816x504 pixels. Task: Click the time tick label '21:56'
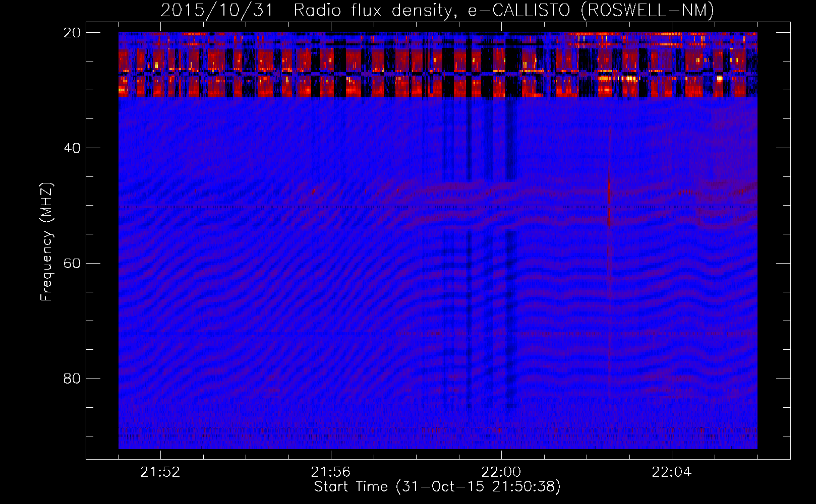point(331,472)
